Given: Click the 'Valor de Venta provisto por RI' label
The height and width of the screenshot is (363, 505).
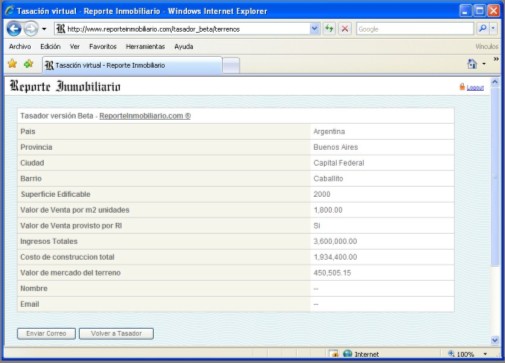Looking at the screenshot, I should click(71, 226).
